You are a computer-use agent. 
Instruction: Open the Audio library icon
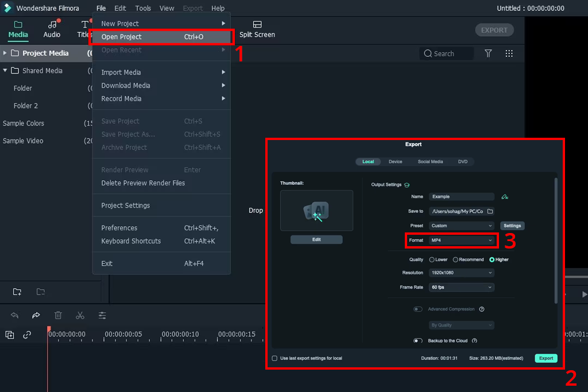point(52,25)
